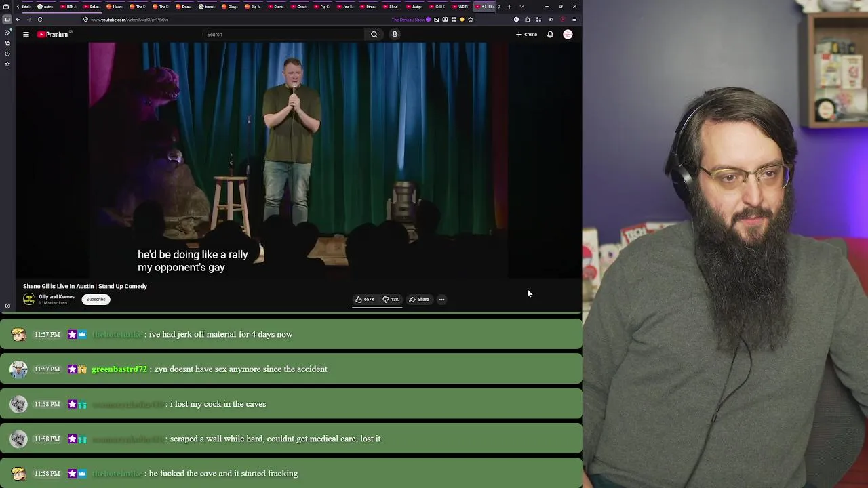Open a new browser tab

click(x=509, y=7)
